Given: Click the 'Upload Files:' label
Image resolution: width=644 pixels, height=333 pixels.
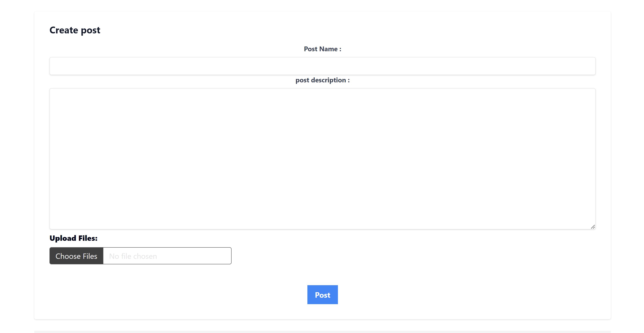Looking at the screenshot, I should pyautogui.click(x=74, y=238).
